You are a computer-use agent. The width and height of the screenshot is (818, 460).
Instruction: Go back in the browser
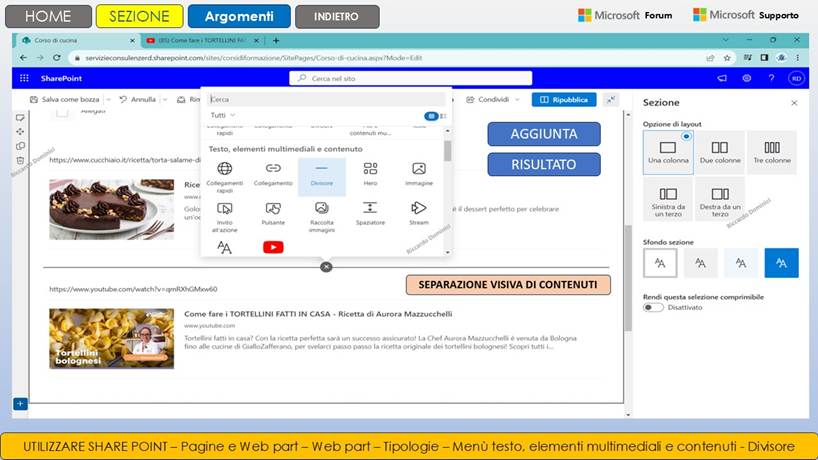pos(23,58)
